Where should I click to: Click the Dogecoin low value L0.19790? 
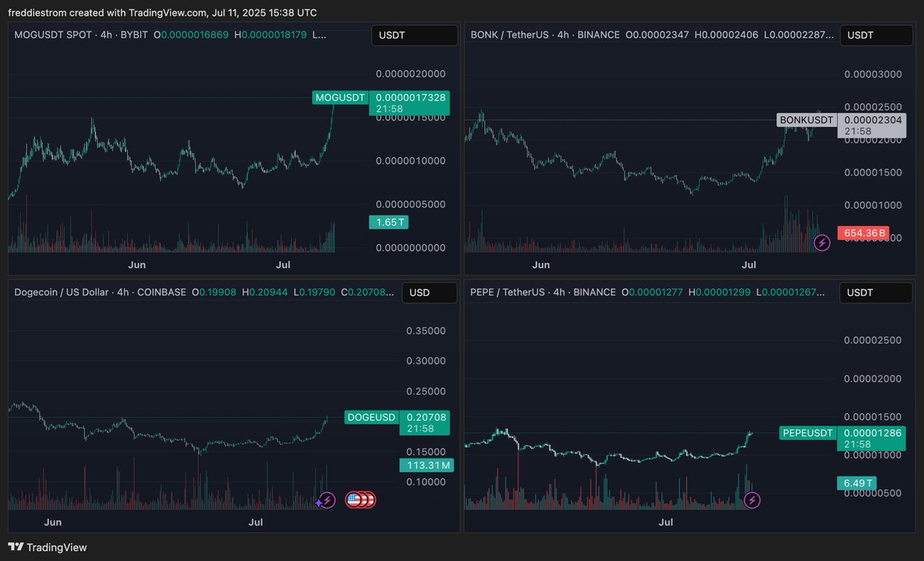[x=314, y=293]
